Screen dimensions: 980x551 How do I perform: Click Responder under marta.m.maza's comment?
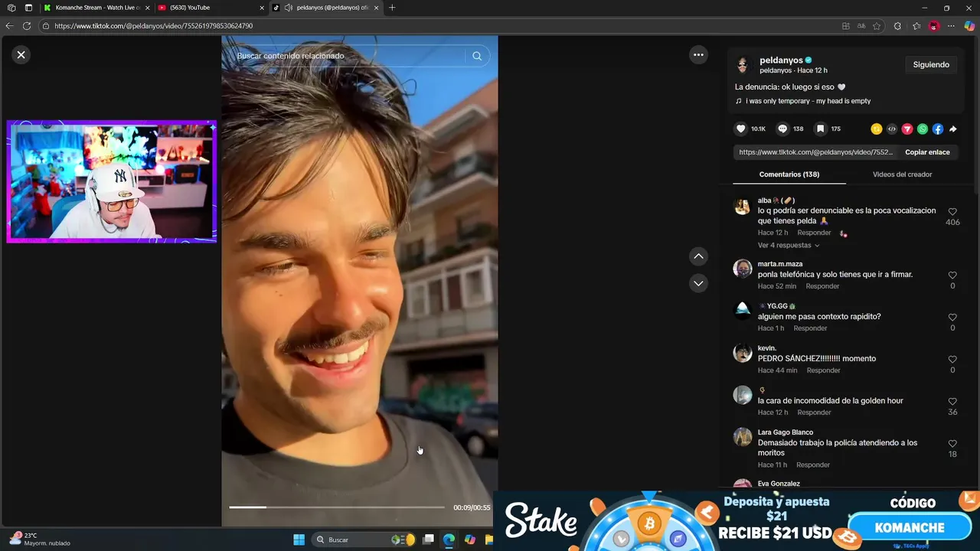[x=822, y=286]
